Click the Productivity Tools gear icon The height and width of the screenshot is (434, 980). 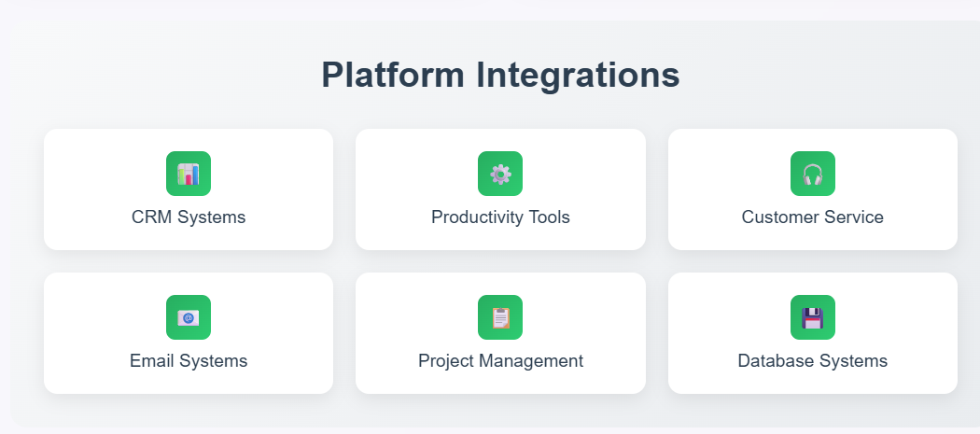[x=500, y=174]
